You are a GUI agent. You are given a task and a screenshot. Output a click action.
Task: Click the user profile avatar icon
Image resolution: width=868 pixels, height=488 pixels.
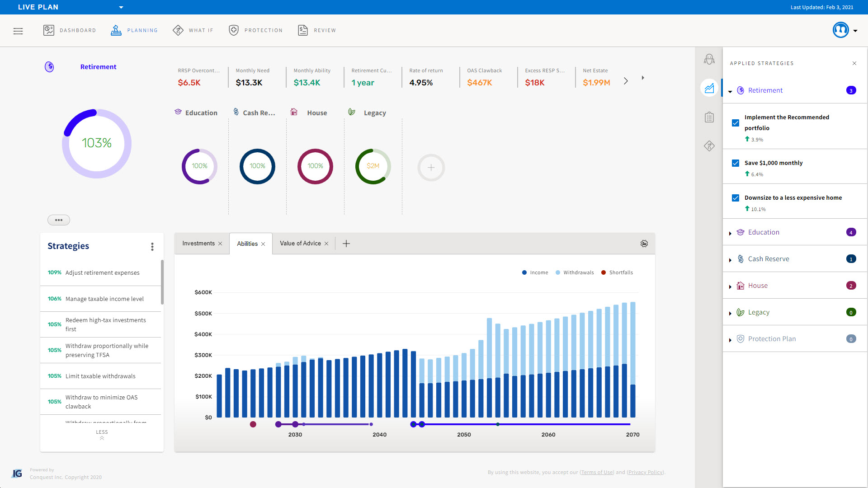pyautogui.click(x=841, y=30)
